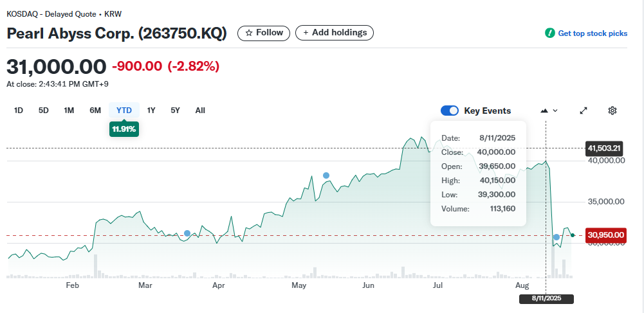Select the YTD range tab

point(124,111)
